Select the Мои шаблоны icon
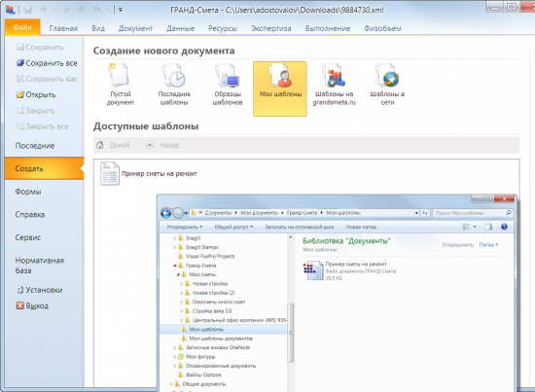The width and height of the screenshot is (535, 392). pos(280,76)
